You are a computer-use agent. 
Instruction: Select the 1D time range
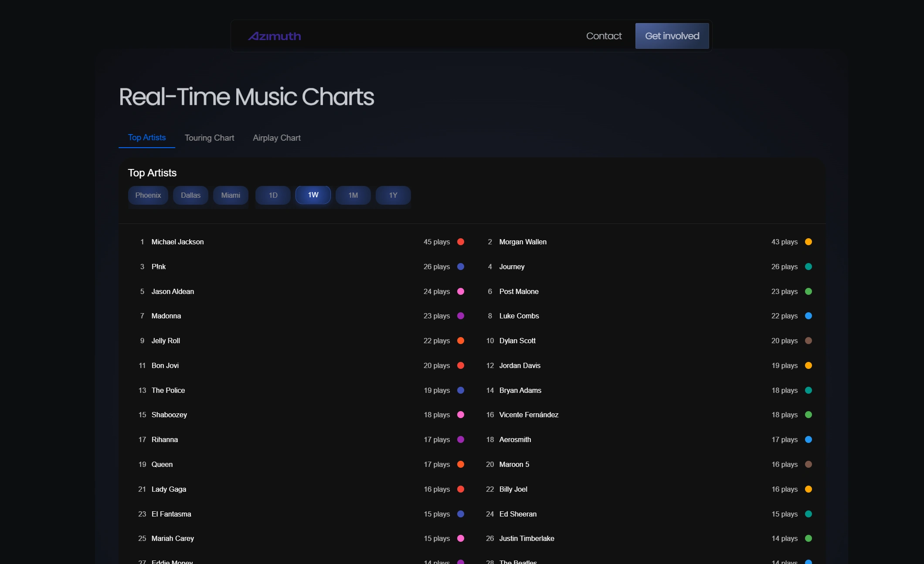click(273, 195)
